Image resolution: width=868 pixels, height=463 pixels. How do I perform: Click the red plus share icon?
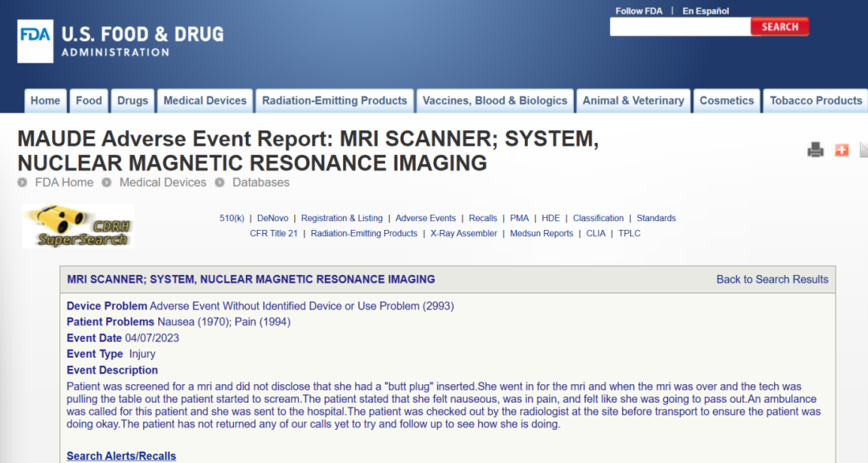pyautogui.click(x=841, y=150)
